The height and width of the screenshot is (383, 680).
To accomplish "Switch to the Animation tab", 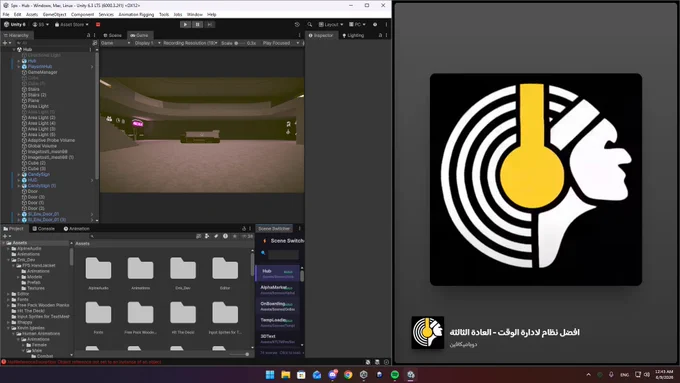I will 77,229.
